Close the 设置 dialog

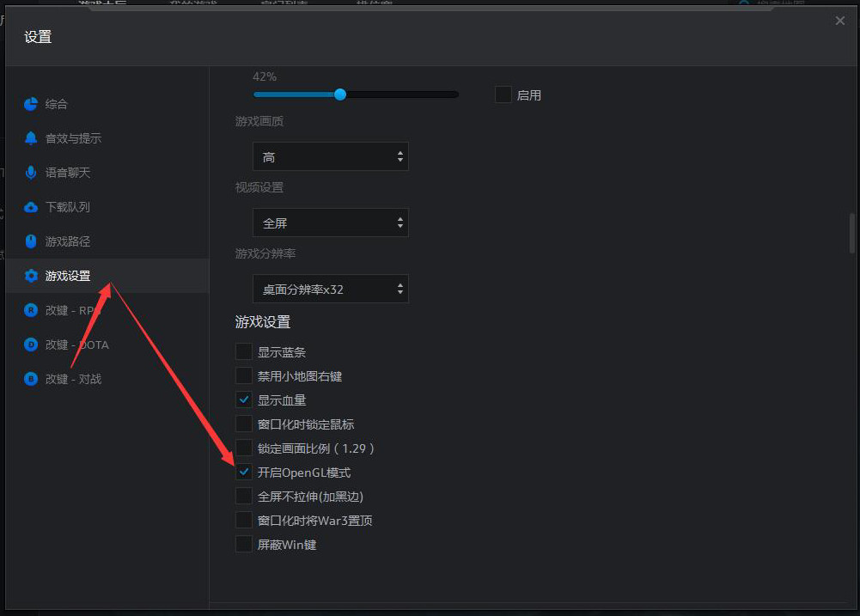point(839,21)
